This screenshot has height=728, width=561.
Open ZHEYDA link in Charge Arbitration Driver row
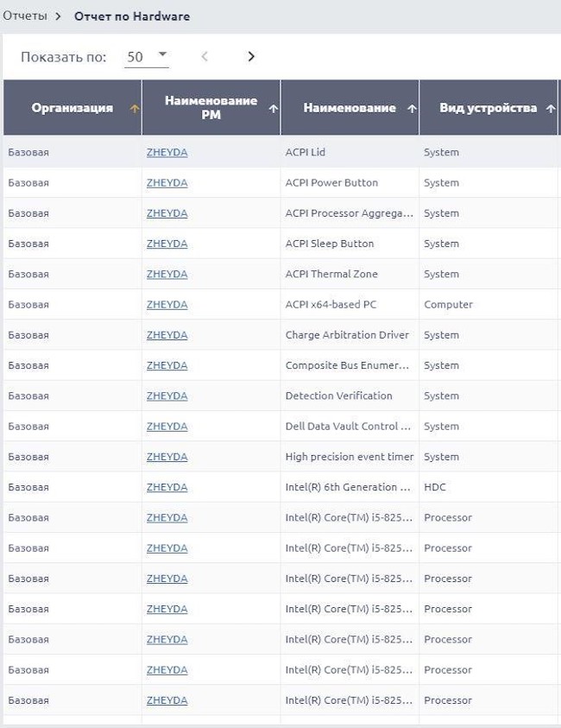click(167, 335)
